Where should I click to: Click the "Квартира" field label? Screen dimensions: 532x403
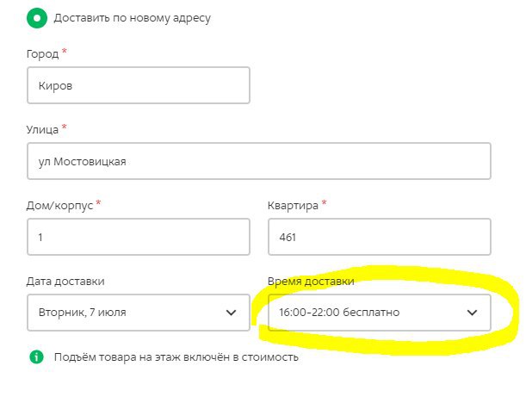(294, 205)
